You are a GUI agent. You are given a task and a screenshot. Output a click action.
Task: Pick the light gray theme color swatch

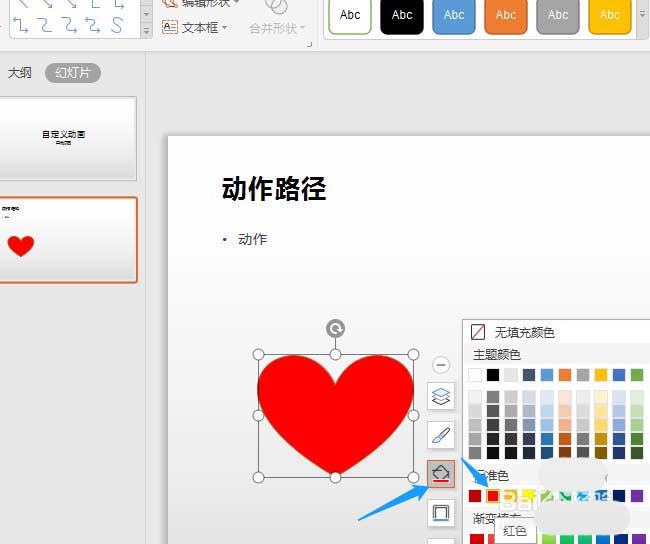click(x=511, y=375)
